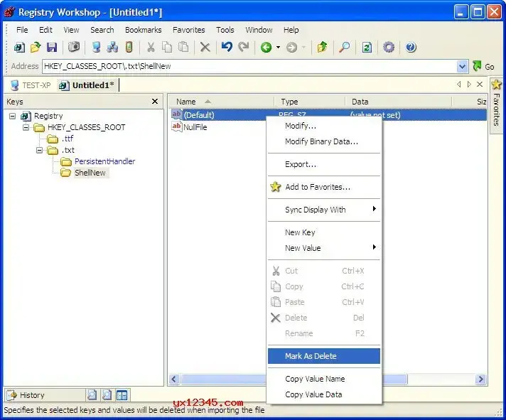
Task: Switch to the TEST-XP tab
Action: pyautogui.click(x=31, y=85)
